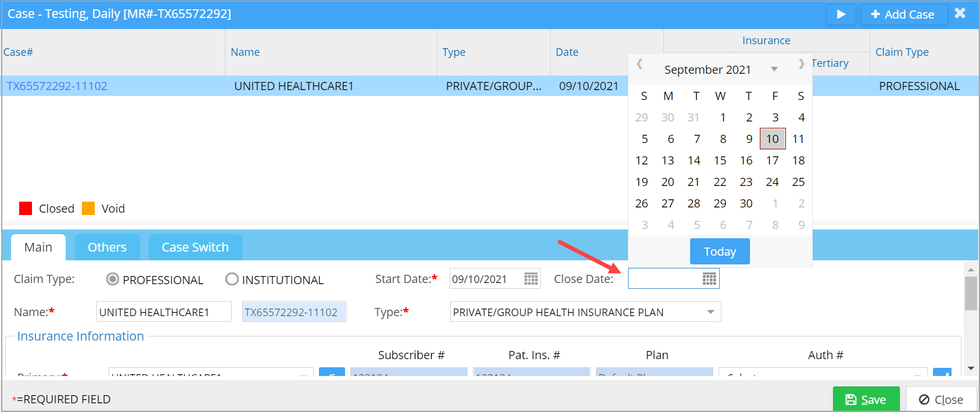Open case link TX65572292-11102
This screenshot has height=412, width=980.
pyautogui.click(x=57, y=86)
